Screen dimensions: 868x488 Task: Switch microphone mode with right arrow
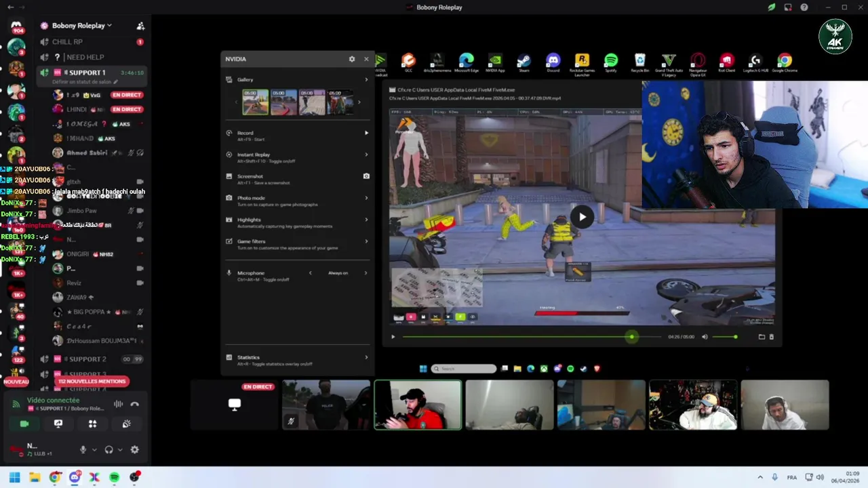click(x=366, y=273)
